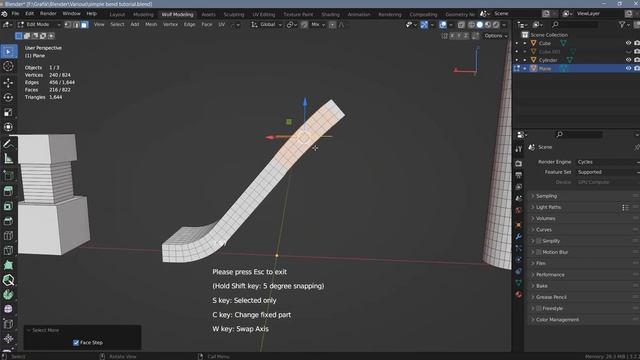This screenshot has height=360, width=640.
Task: Choose the Move tool in toolbar
Action: [x=8, y=83]
